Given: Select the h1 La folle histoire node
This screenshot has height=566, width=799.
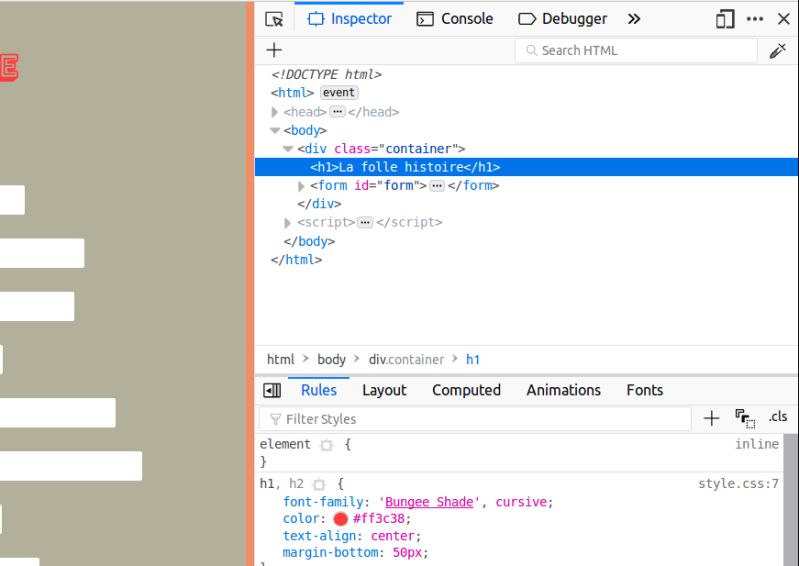Looking at the screenshot, I should pyautogui.click(x=526, y=167).
